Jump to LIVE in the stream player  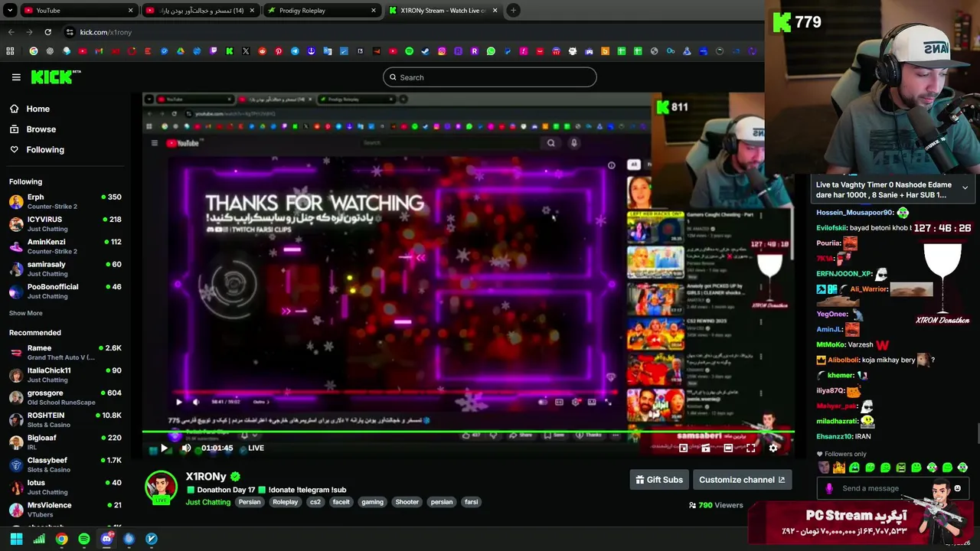[x=256, y=448]
